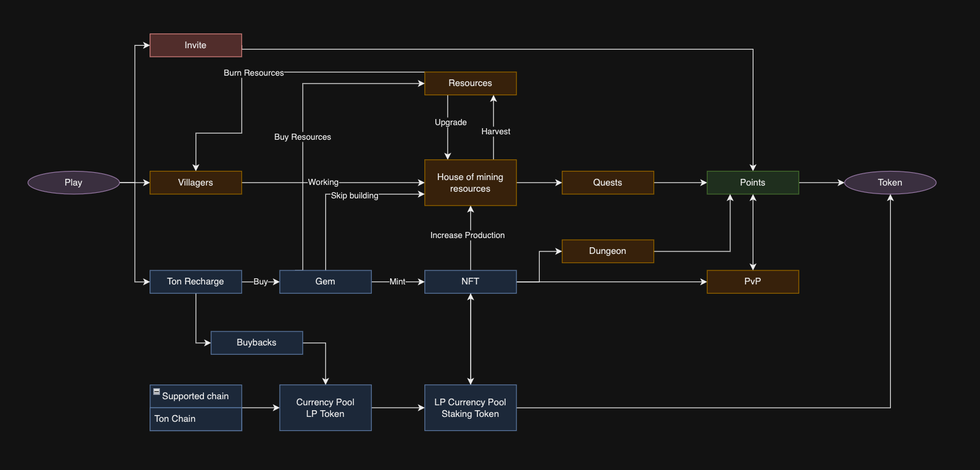
Task: Select the Ton Recharge block
Action: tap(195, 281)
